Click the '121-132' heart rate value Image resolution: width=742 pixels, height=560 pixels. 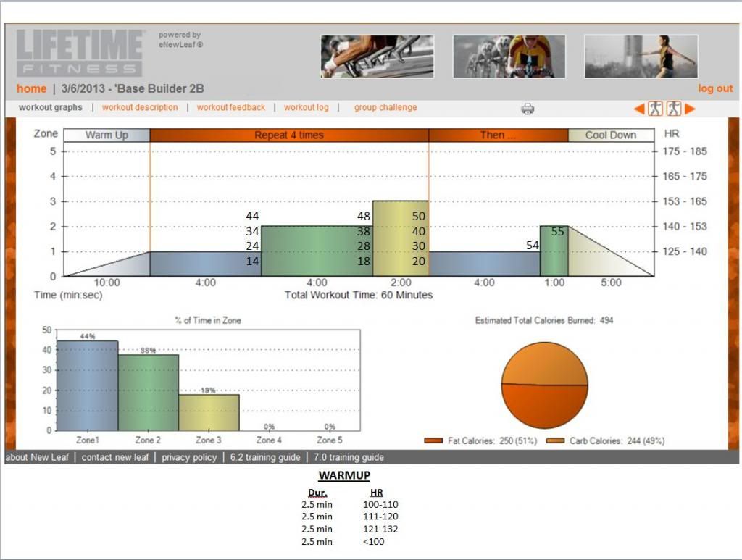[x=380, y=529]
